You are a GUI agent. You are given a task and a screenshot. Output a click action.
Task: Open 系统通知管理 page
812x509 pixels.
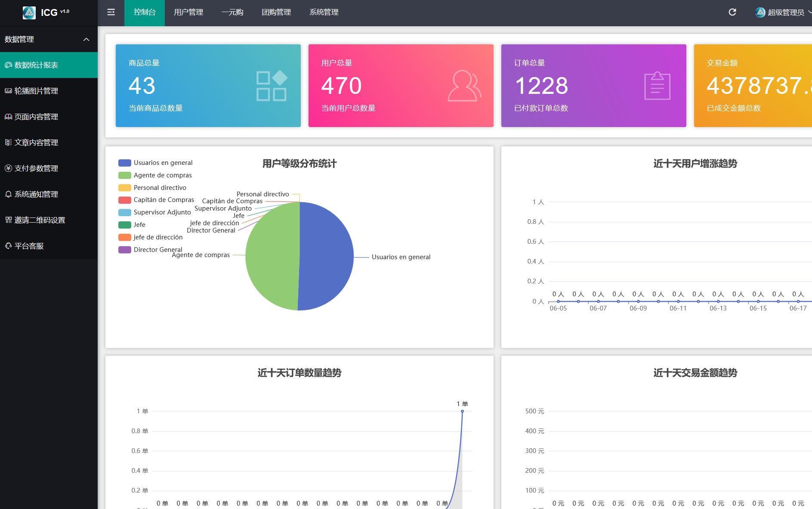(x=49, y=194)
